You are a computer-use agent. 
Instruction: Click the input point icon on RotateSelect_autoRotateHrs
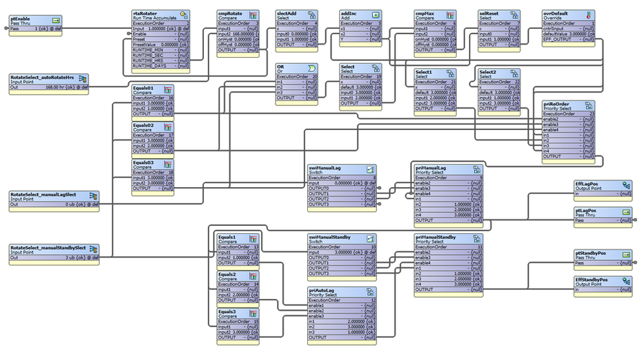coord(83,79)
